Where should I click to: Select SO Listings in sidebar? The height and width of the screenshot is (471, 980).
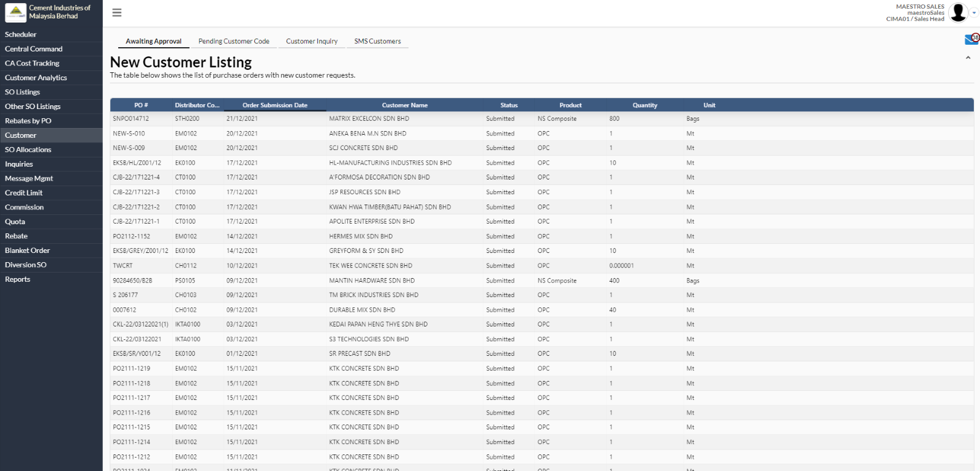[51, 92]
